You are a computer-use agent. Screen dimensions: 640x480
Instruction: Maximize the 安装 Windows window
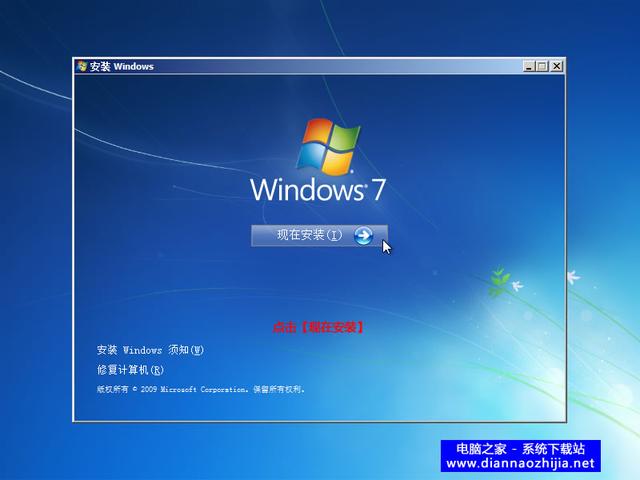[x=542, y=66]
